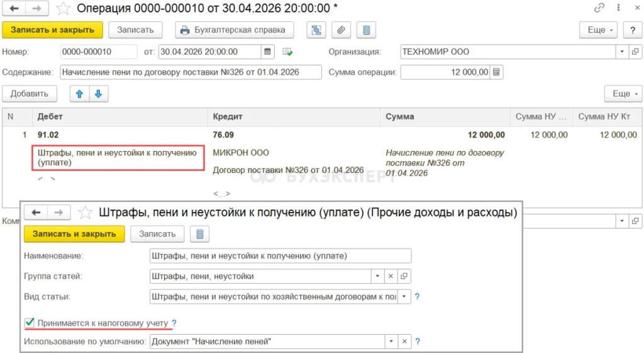Show help for Принимается к налоговому учету
Viewport: 644px width, 353px height.
[x=174, y=323]
